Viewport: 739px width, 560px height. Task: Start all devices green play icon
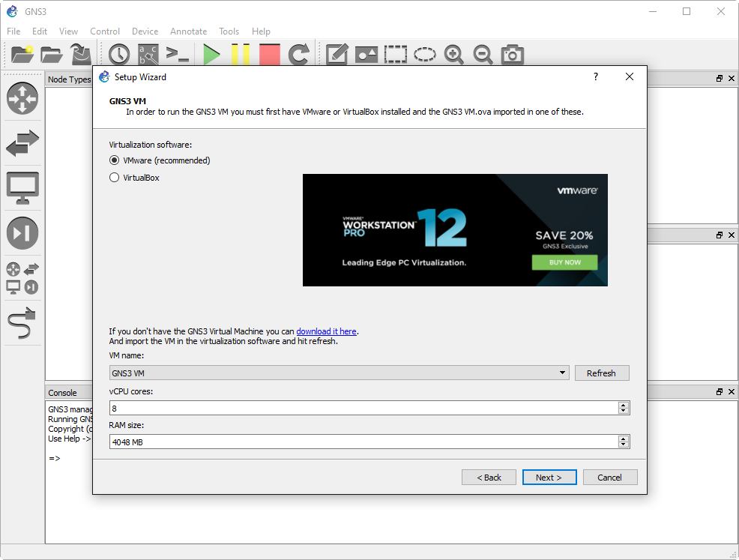(211, 54)
